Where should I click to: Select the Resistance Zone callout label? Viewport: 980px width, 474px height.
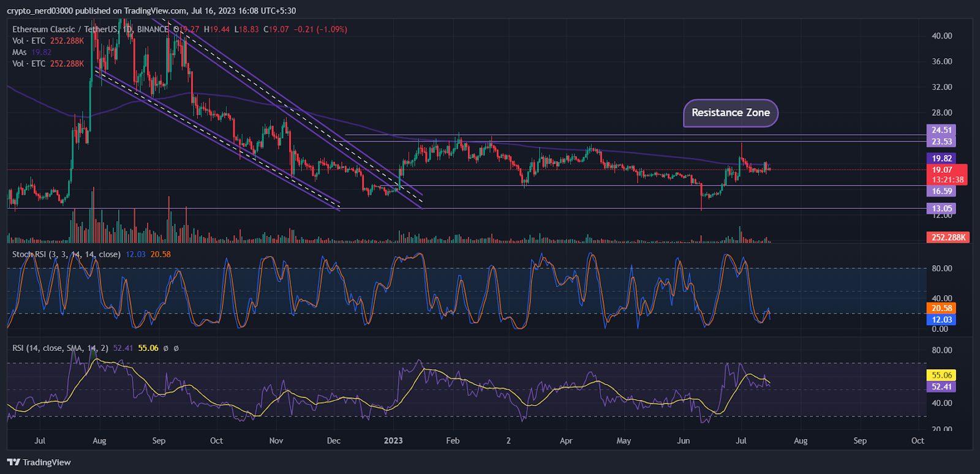(731, 113)
